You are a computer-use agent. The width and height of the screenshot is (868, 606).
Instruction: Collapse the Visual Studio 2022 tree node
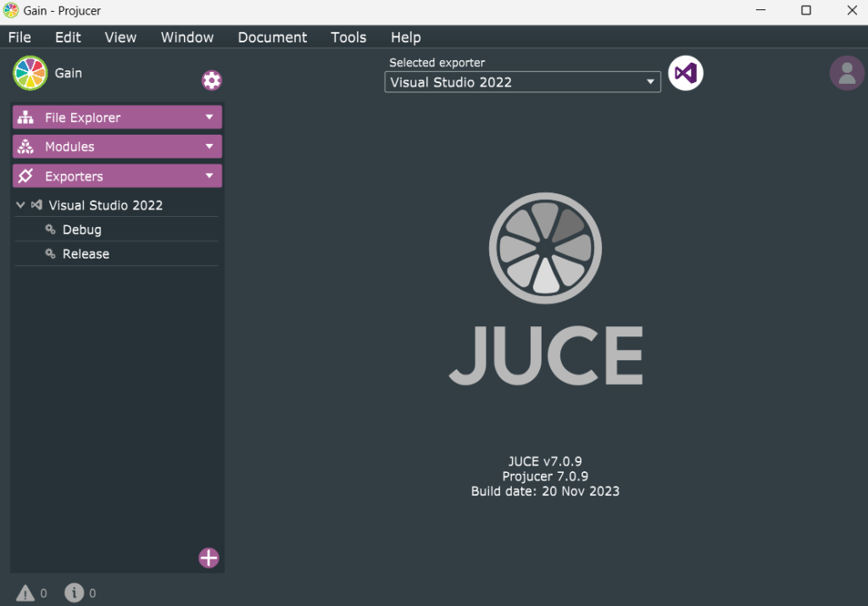(20, 205)
